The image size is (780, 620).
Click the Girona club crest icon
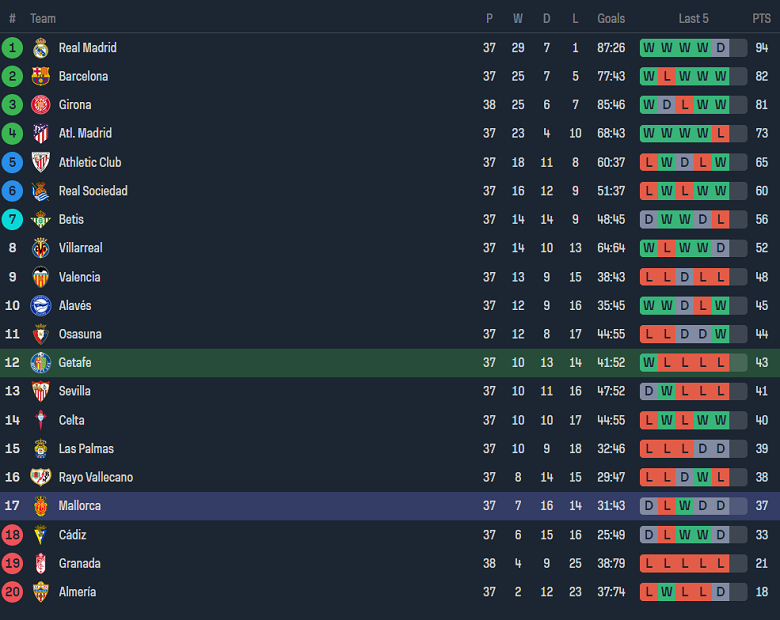point(41,105)
